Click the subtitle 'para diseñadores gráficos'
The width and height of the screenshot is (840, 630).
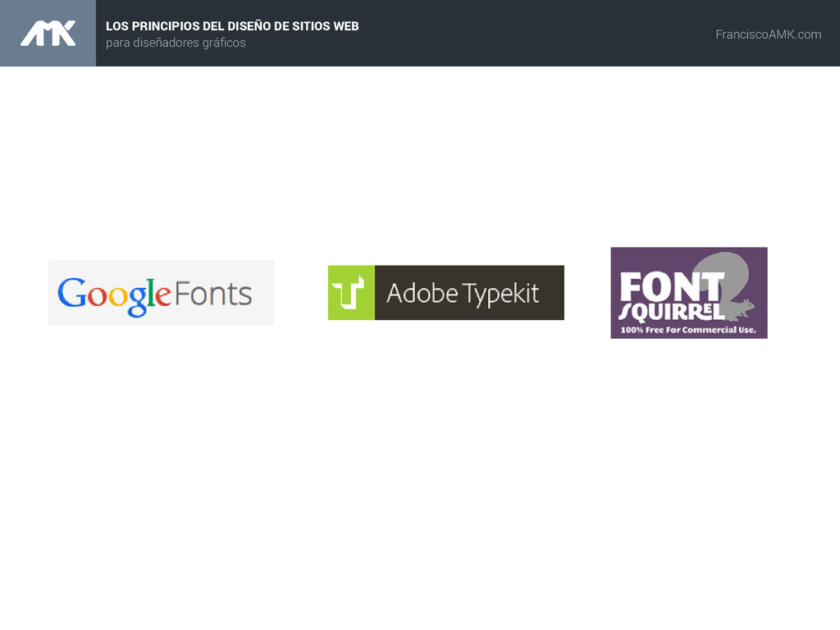(176, 43)
